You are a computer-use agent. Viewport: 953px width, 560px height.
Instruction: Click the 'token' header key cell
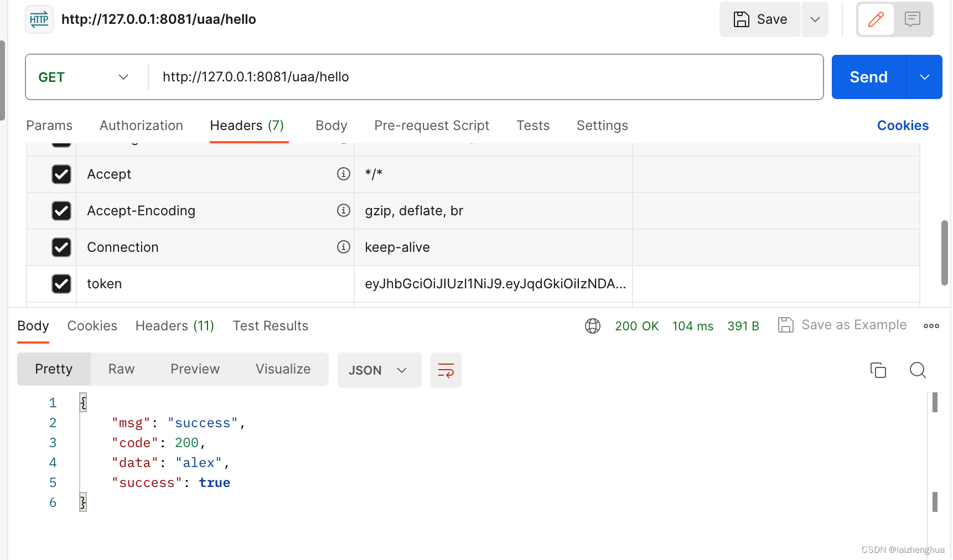[x=215, y=284]
